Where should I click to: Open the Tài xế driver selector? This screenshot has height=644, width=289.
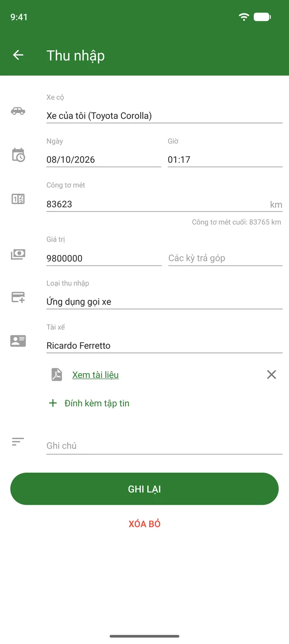(x=164, y=346)
